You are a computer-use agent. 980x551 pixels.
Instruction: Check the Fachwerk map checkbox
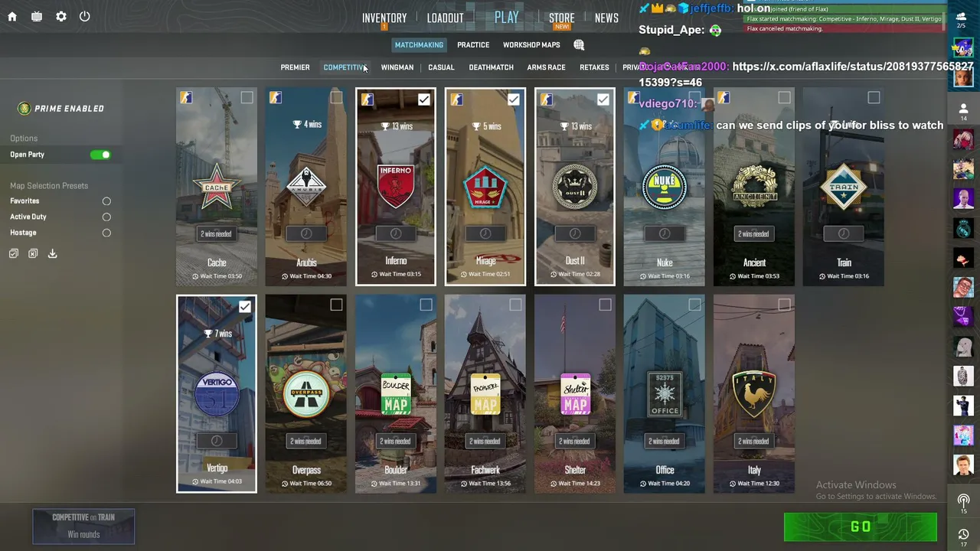coord(515,305)
